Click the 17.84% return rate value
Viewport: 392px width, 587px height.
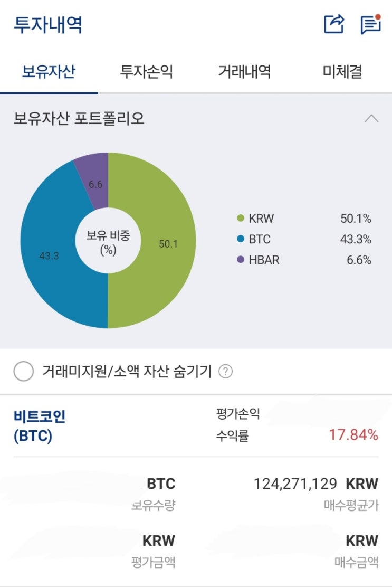point(353,435)
